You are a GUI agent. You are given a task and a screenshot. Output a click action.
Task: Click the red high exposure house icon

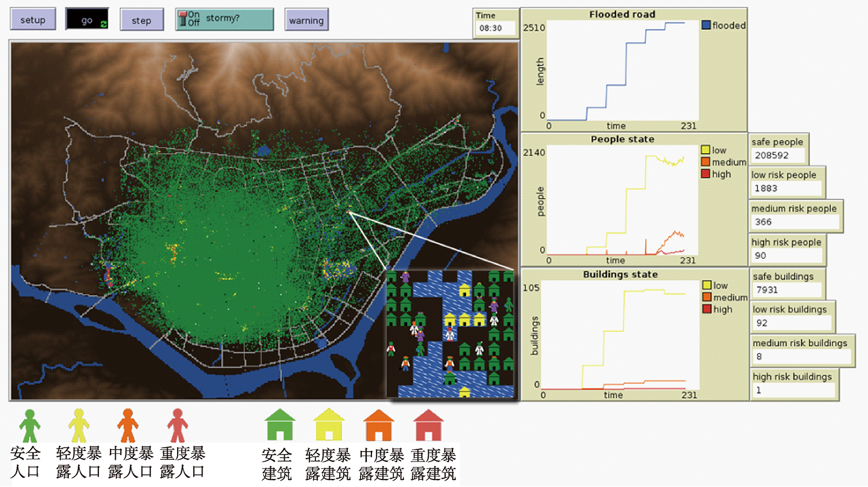[x=428, y=424]
